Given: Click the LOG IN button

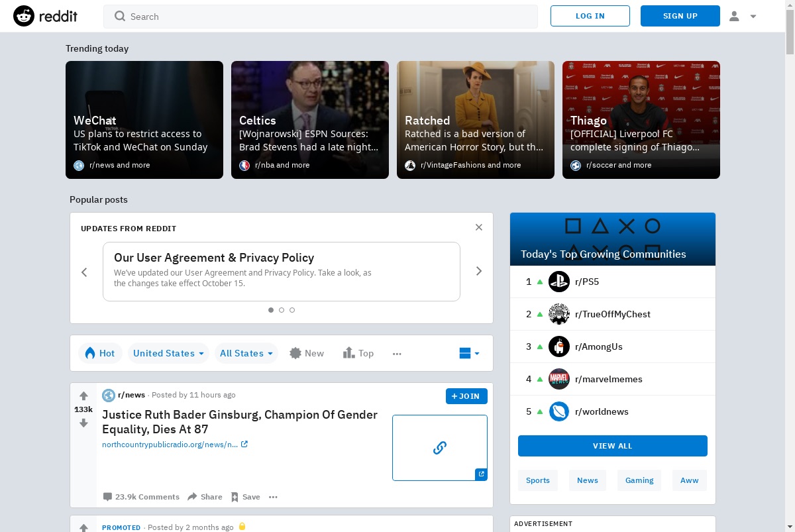Looking at the screenshot, I should click(590, 16).
